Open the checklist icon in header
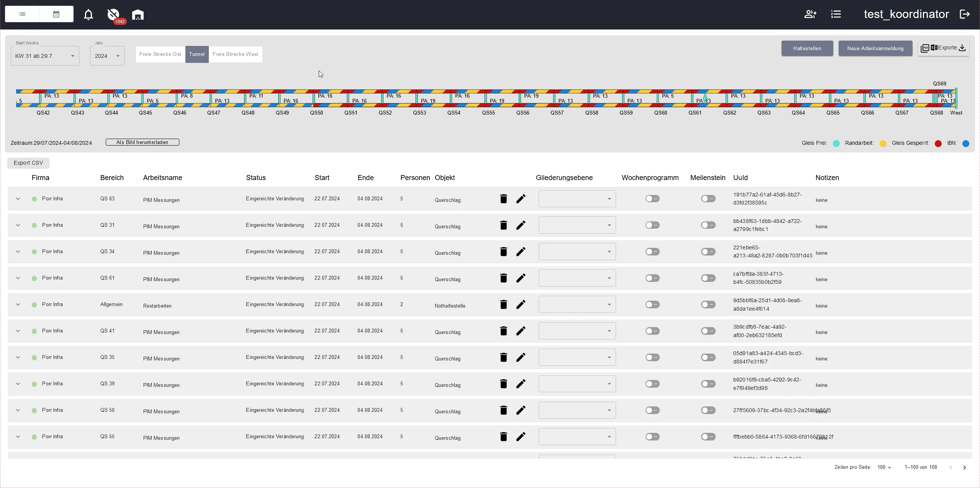This screenshot has height=488, width=980. pos(836,14)
